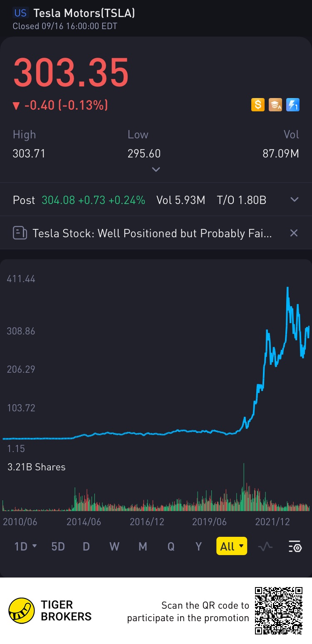This screenshot has width=312, height=644.
Task: Select the M monthly chart tab
Action: (x=143, y=546)
